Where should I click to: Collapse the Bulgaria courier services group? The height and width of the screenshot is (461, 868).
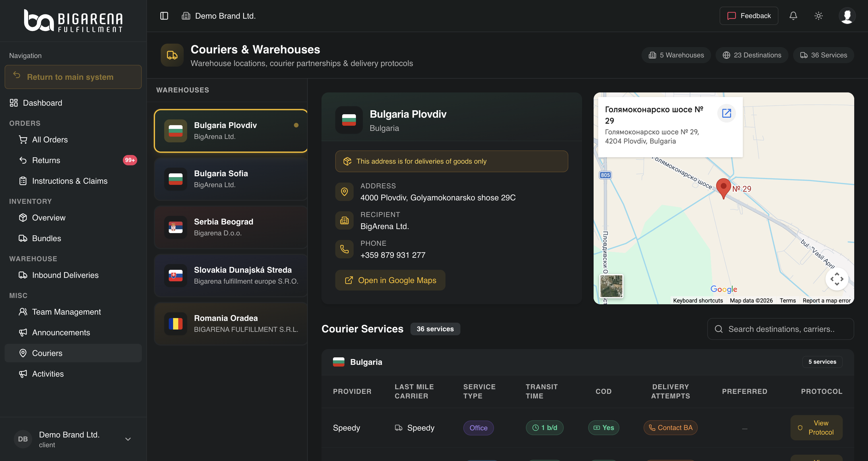tap(588, 362)
